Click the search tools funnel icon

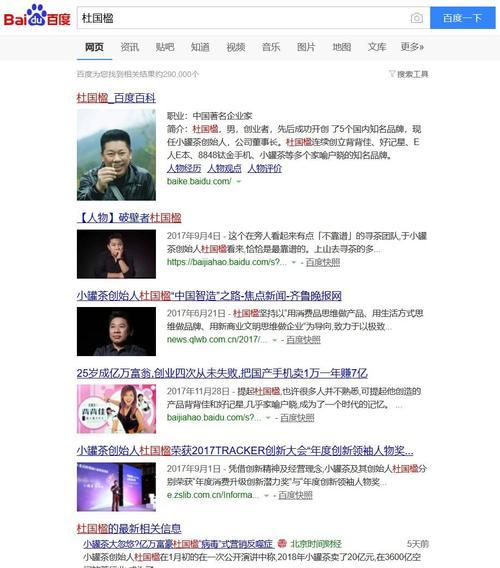(x=392, y=74)
